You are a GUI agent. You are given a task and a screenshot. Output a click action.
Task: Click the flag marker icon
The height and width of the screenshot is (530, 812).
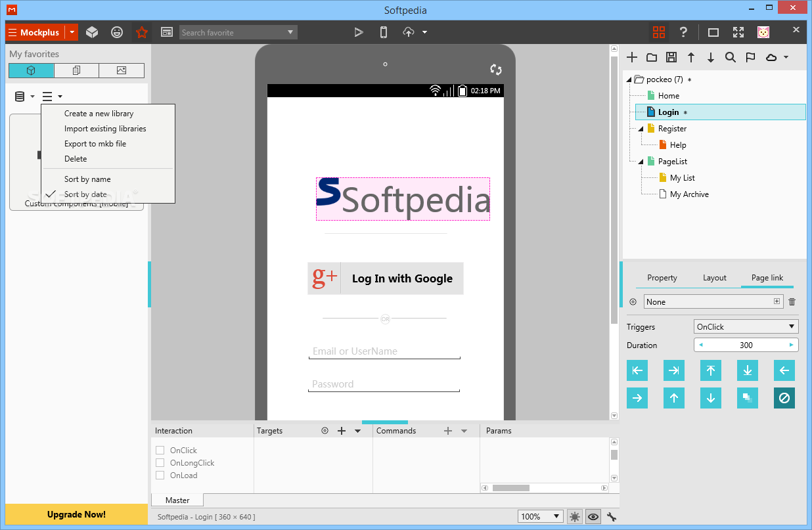(x=750, y=58)
